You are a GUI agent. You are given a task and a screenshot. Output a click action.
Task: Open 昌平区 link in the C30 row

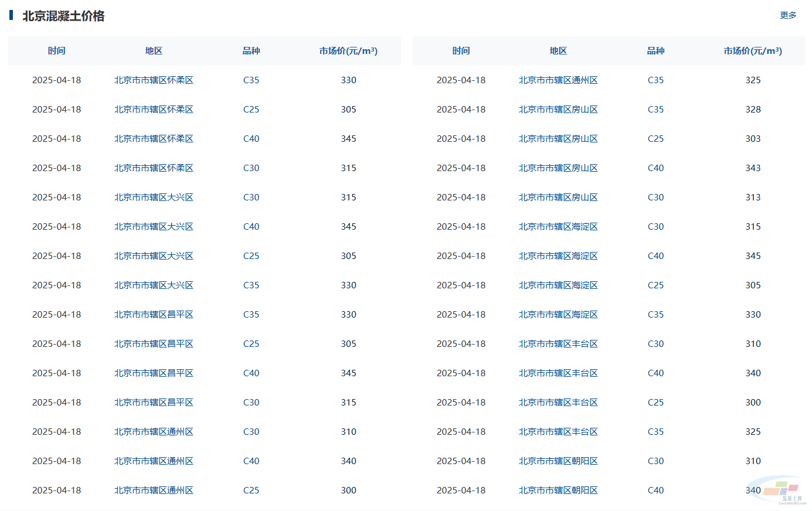[154, 403]
